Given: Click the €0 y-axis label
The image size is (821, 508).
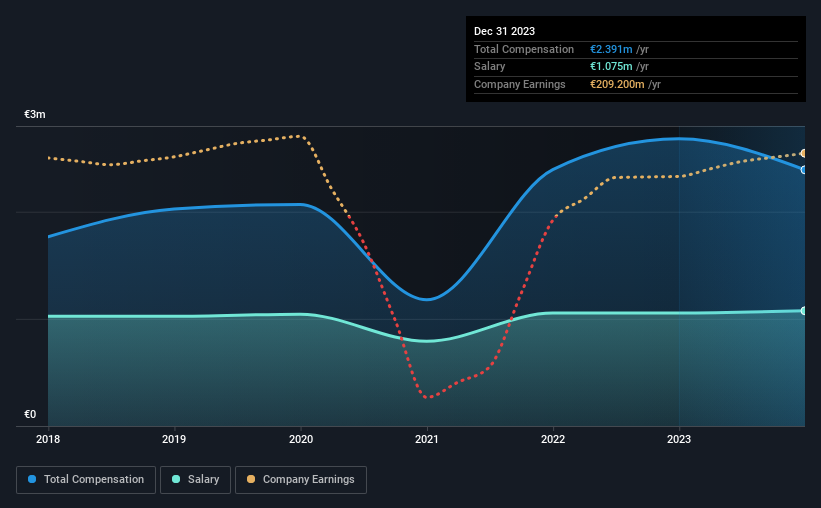Looking at the screenshot, I should [30, 414].
